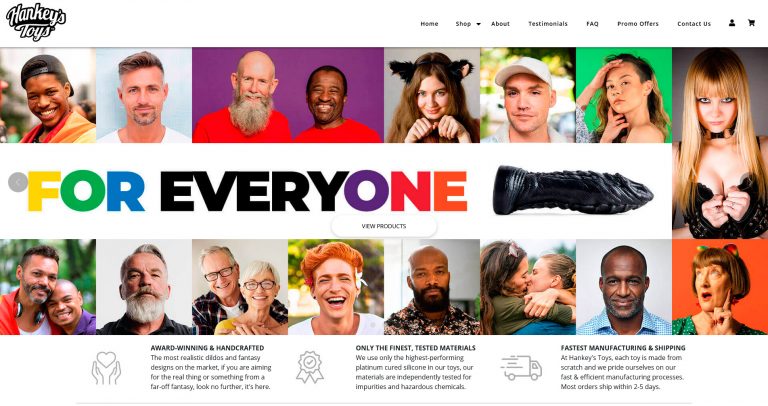Open the shopping cart icon

(751, 23)
